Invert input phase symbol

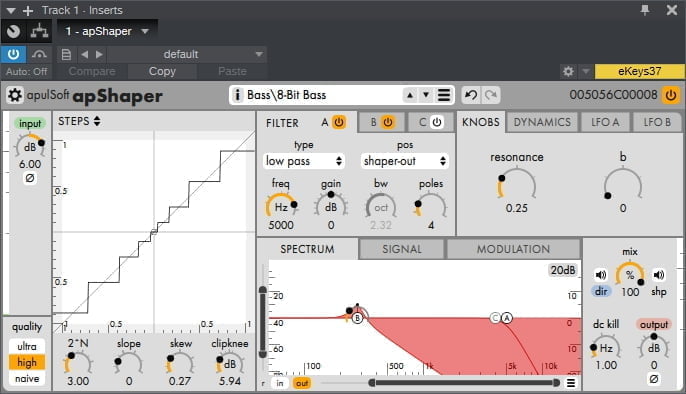[30, 178]
